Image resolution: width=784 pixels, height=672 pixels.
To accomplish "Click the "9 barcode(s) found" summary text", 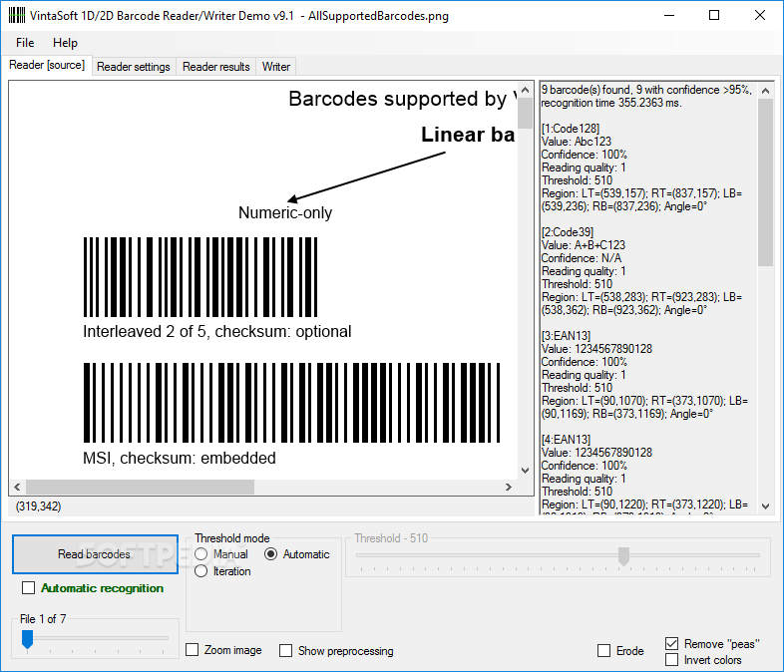I will click(586, 90).
